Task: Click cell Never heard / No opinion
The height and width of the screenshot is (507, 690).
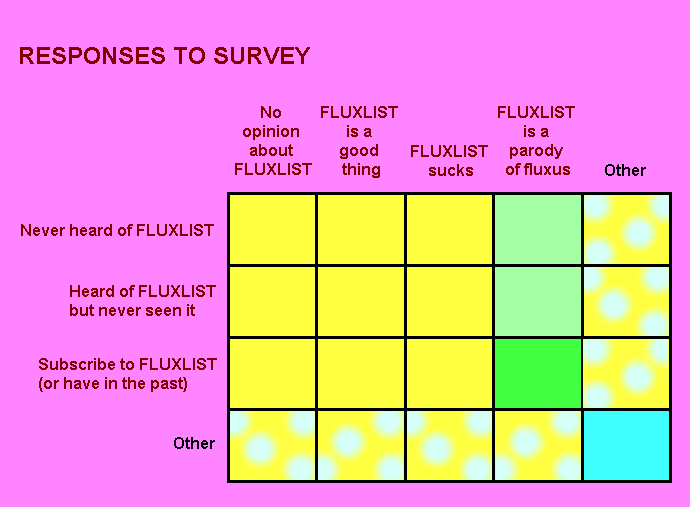Action: point(272,229)
